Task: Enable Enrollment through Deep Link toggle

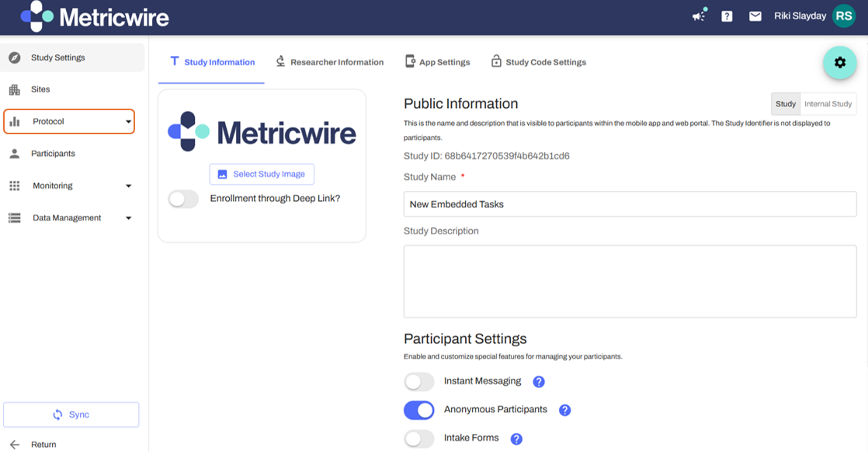Action: pos(184,199)
